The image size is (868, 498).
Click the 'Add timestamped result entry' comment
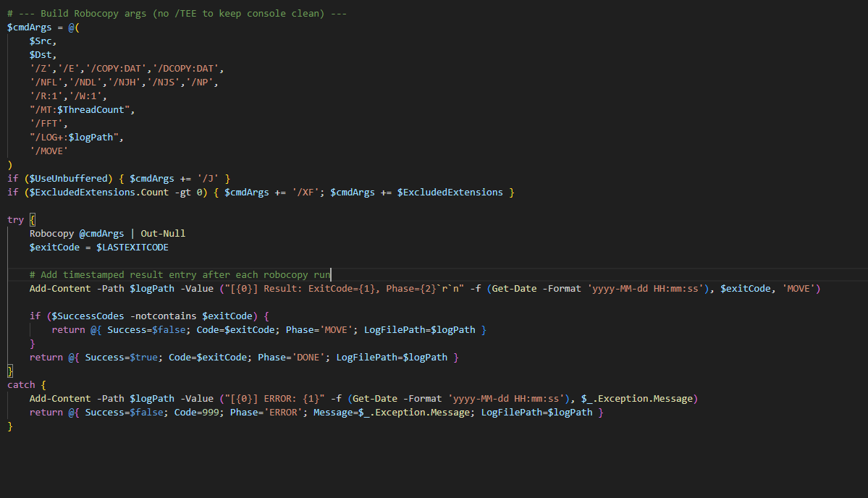pyautogui.click(x=180, y=275)
